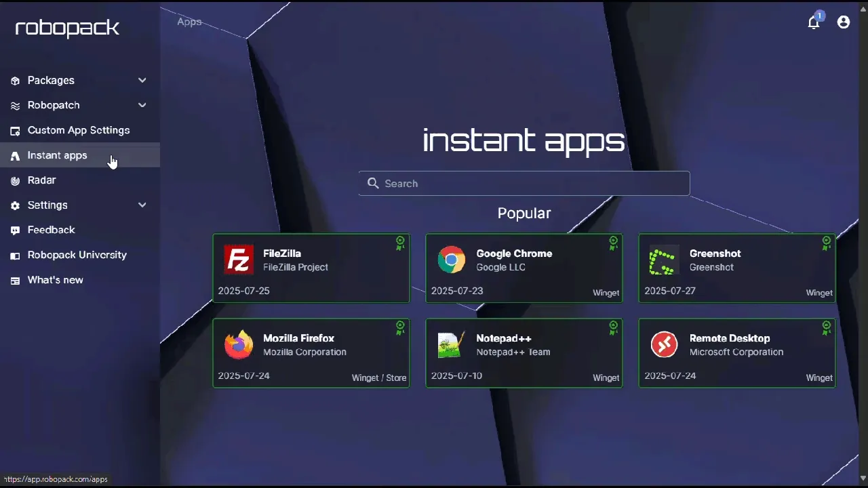
Task: Click the Google Chrome logo
Action: click(452, 260)
